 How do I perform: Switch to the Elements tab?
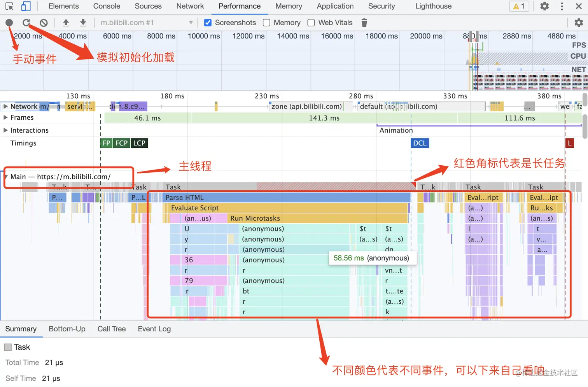(64, 6)
